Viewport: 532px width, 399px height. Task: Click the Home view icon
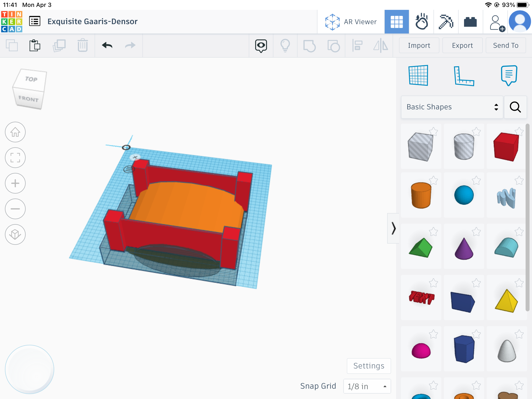[15, 132]
